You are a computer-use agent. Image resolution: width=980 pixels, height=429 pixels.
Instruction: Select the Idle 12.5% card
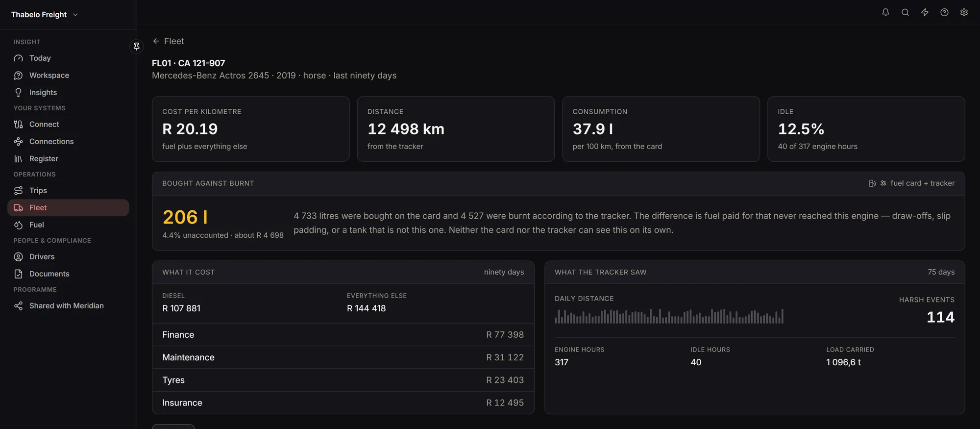pos(866,129)
